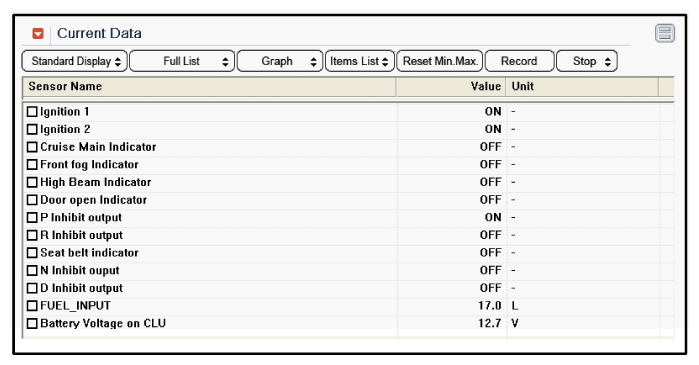Viewport: 699px width, 365px height.
Task: Click the OFF value for Door open Indicator
Action: pos(491,200)
